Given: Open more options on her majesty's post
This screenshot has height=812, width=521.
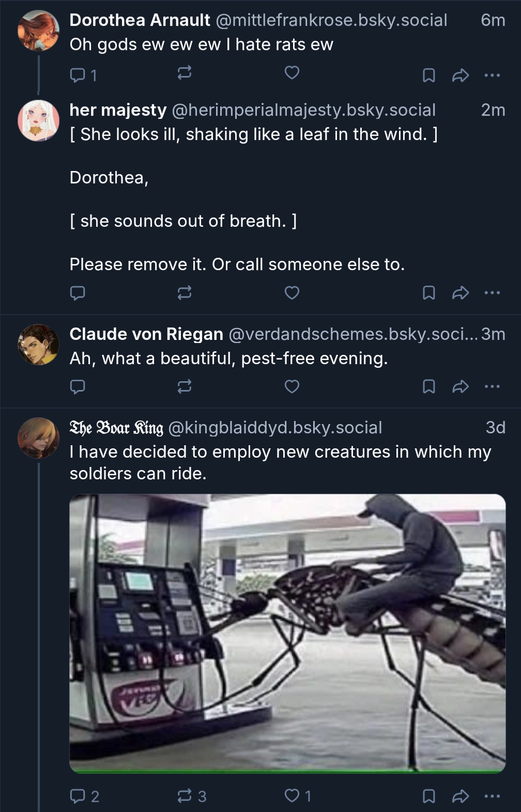Looking at the screenshot, I should click(x=492, y=293).
